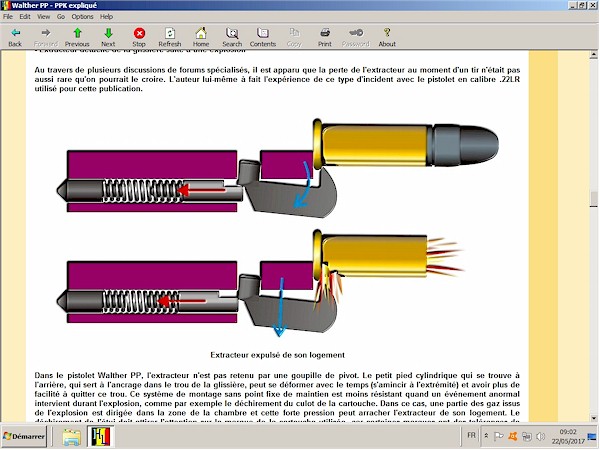Show hidden tray icons arrow
Image resolution: width=600 pixels, height=450 pixels.
click(x=486, y=436)
